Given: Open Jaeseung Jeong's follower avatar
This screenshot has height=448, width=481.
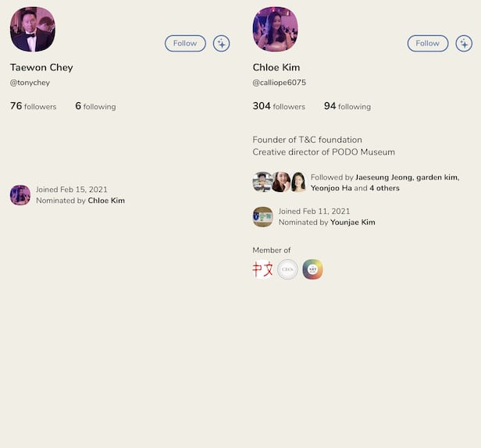Looking at the screenshot, I should coord(262,182).
